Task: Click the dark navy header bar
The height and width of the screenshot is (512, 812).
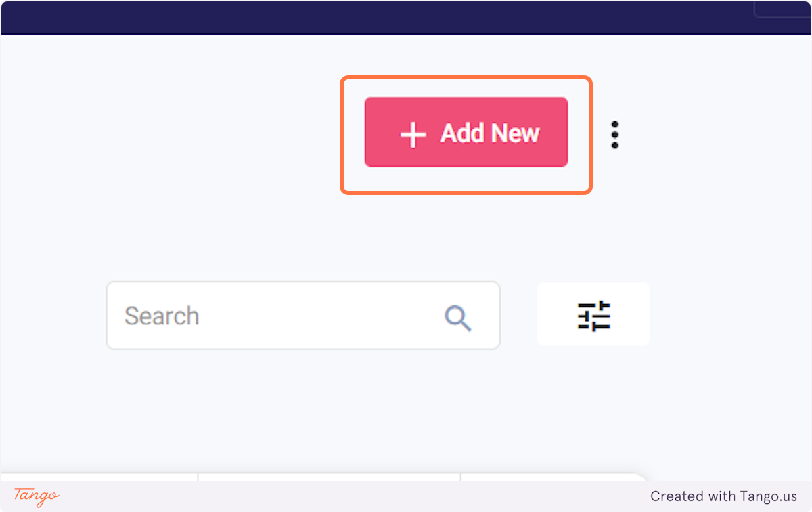Action: 406,18
